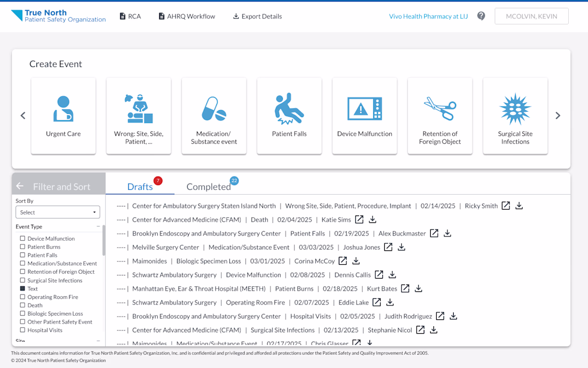Image resolution: width=588 pixels, height=368 pixels.
Task: Click the filter panel scrollbar
Action: click(104, 240)
